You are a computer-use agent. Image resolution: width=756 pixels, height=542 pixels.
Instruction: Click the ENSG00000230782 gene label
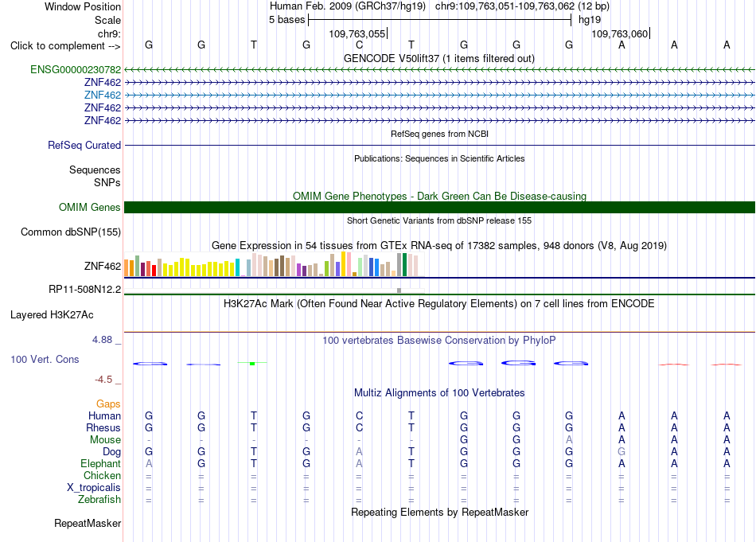tap(76, 69)
